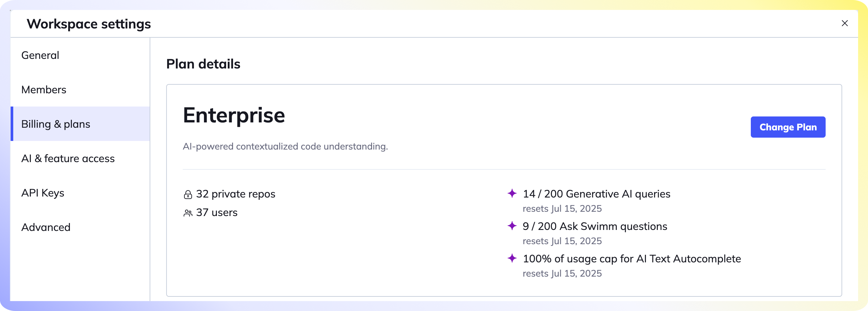Select the "37 users" text
Image resolution: width=868 pixels, height=311 pixels.
click(x=217, y=212)
